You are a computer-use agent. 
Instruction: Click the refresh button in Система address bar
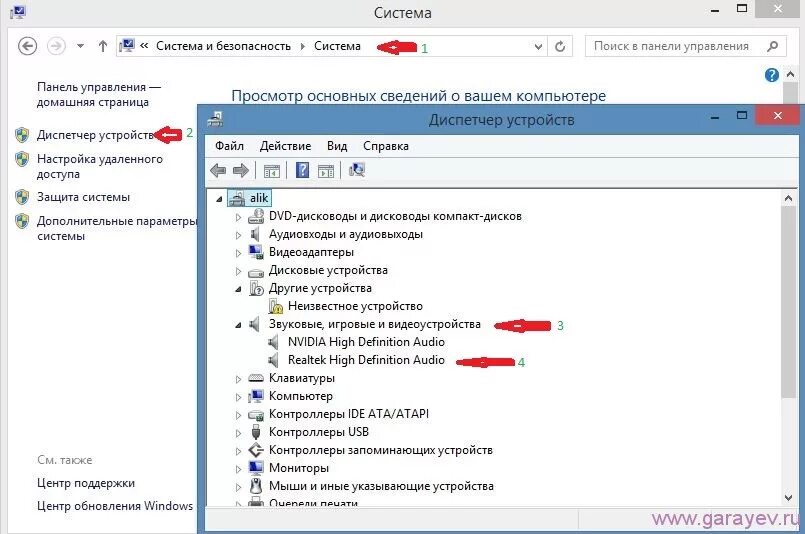pos(560,47)
